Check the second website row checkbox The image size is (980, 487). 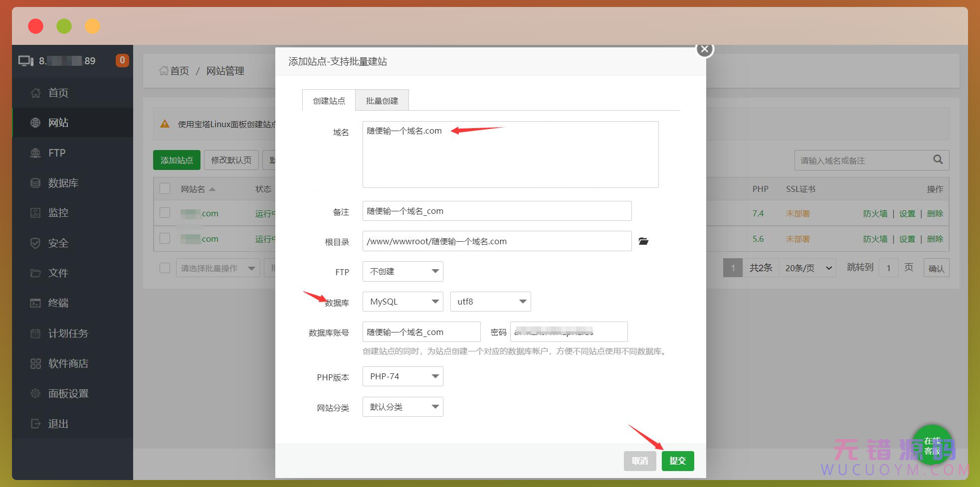165,238
